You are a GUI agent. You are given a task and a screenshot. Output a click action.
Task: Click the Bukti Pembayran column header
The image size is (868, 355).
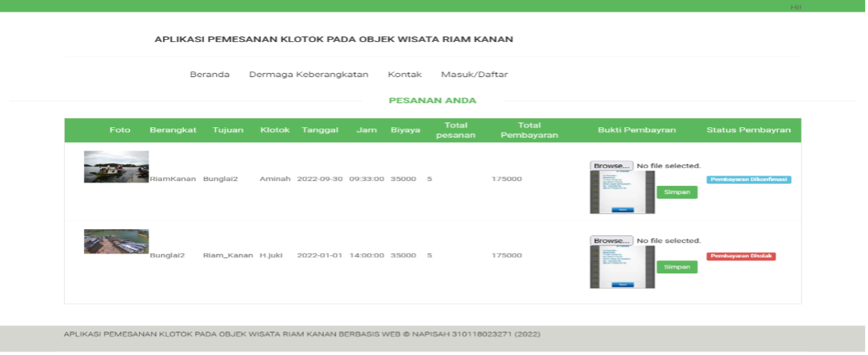point(637,130)
